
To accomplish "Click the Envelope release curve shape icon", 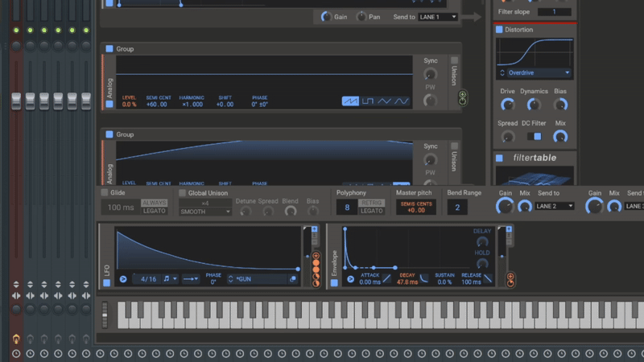I will coord(489,279).
